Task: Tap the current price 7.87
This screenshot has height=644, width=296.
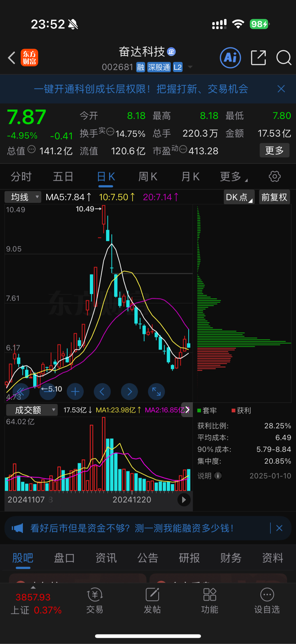Action: [x=27, y=117]
